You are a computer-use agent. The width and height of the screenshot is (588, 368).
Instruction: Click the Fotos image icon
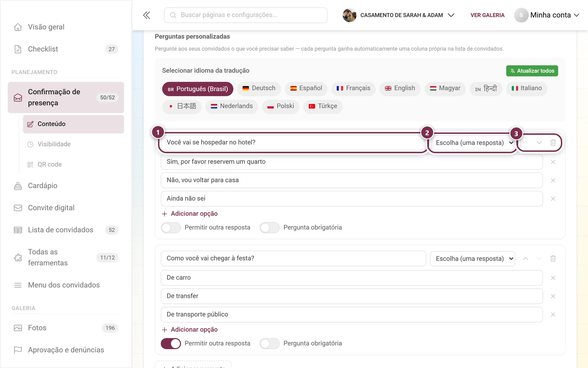[18, 328]
